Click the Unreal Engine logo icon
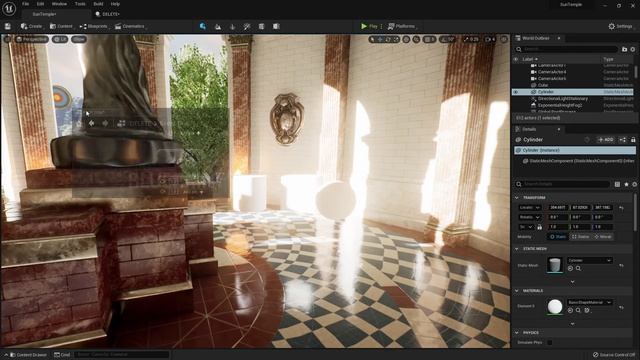This screenshot has height=360, width=640. (9, 9)
